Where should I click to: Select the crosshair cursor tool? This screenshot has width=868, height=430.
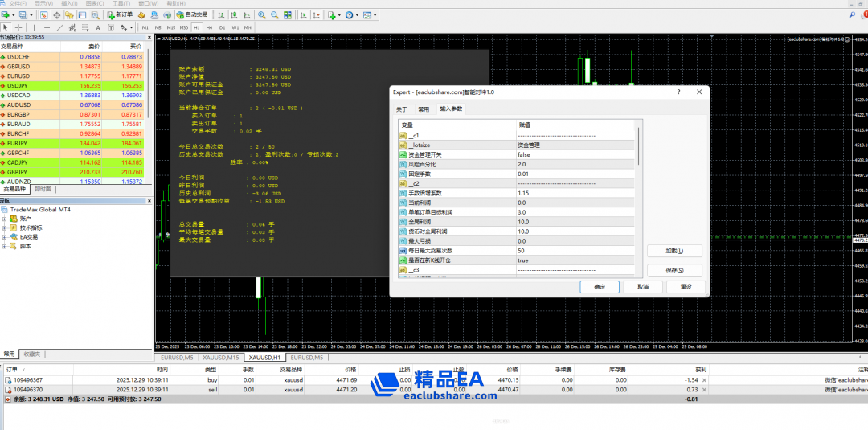(x=18, y=27)
